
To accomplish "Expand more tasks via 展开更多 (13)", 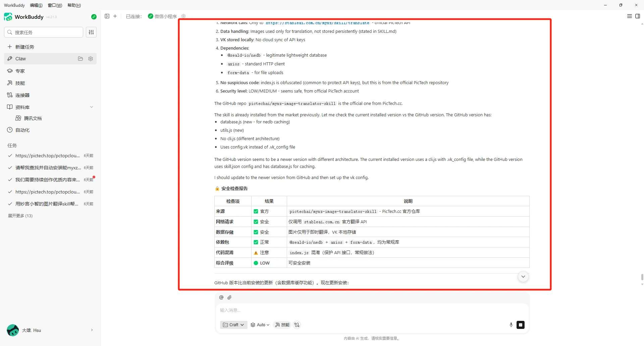I will (20, 216).
